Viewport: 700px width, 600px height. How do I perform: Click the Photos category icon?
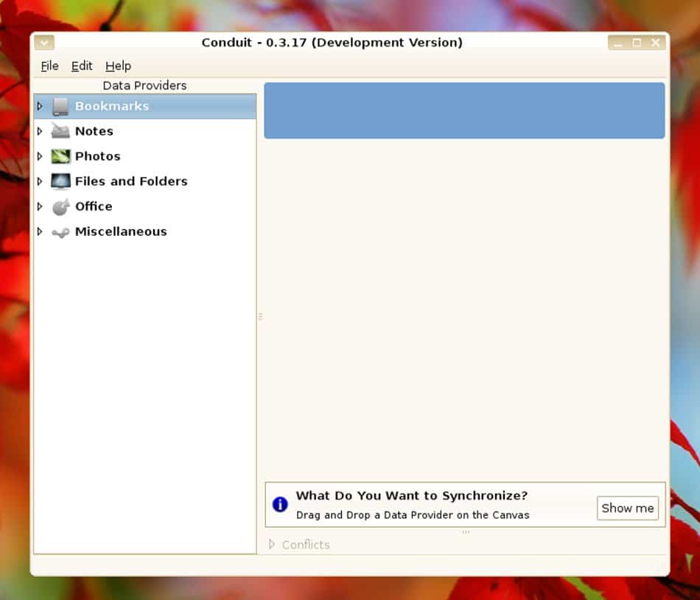60,157
